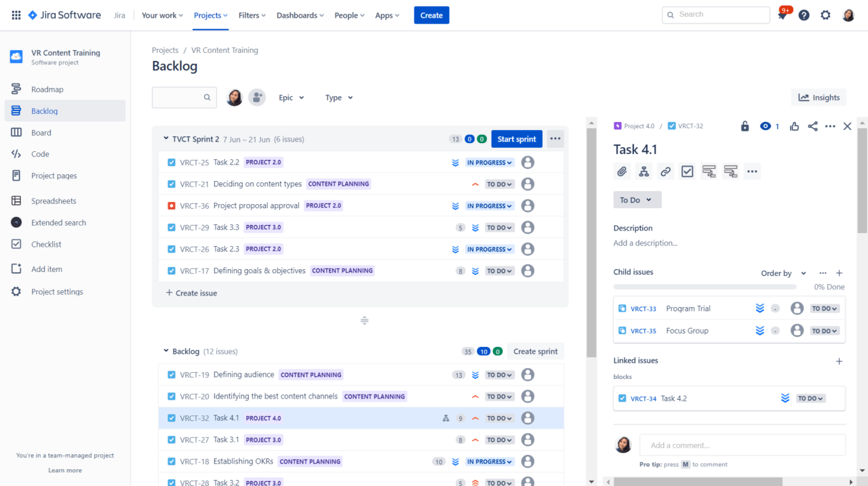Add a checklist via the checkbox icon
Screen dimensions: 868x486
687,171
